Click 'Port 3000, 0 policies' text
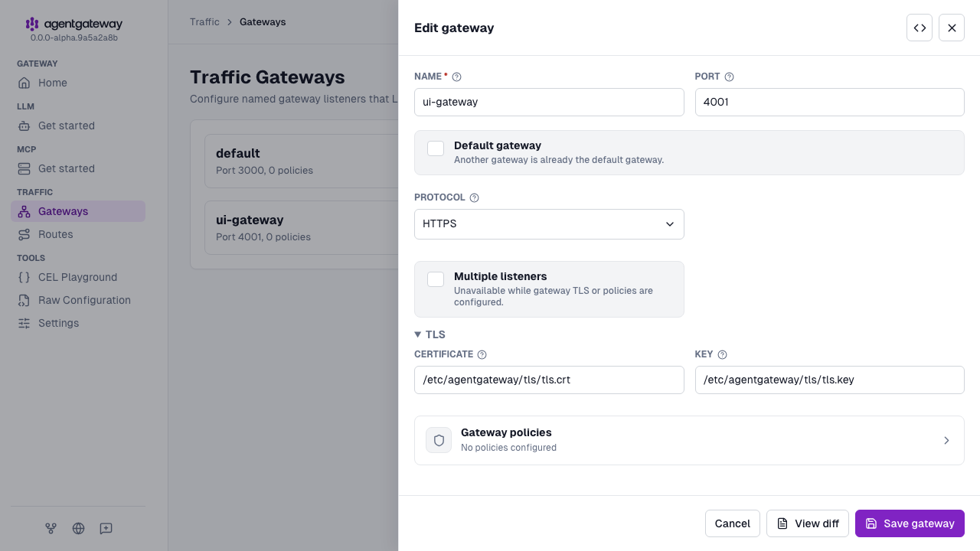The height and width of the screenshot is (551, 980). click(x=264, y=171)
